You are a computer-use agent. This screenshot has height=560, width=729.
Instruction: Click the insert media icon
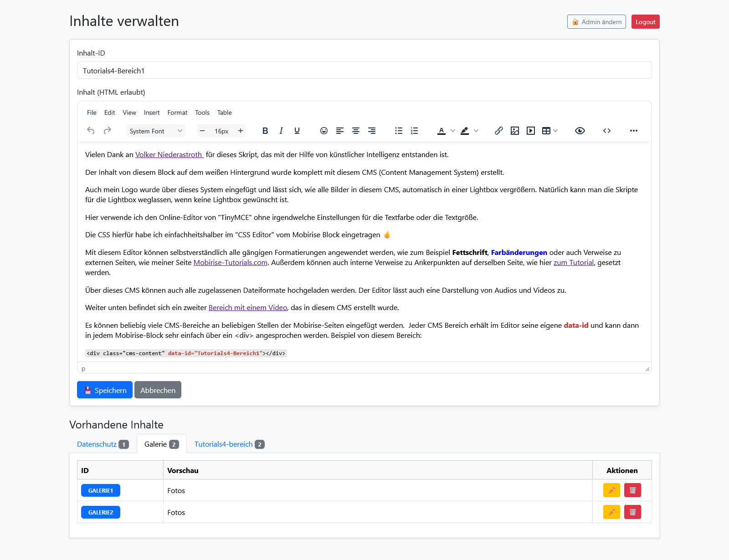pos(531,131)
